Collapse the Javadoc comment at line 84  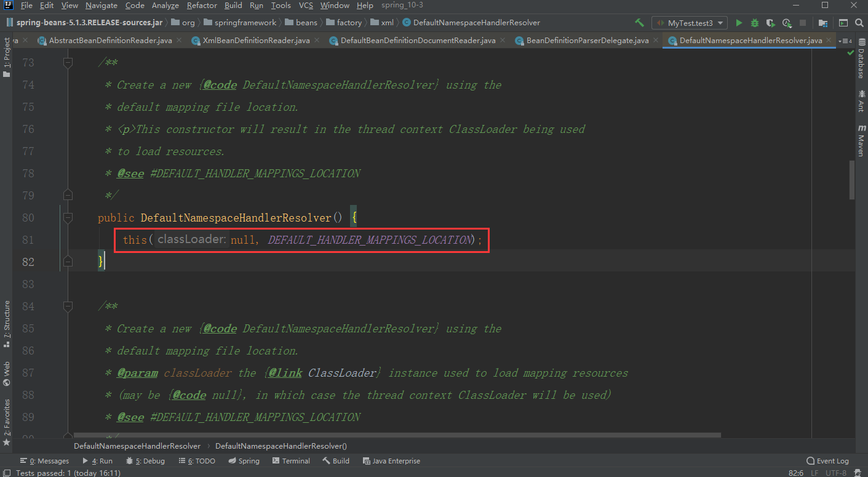coord(68,307)
